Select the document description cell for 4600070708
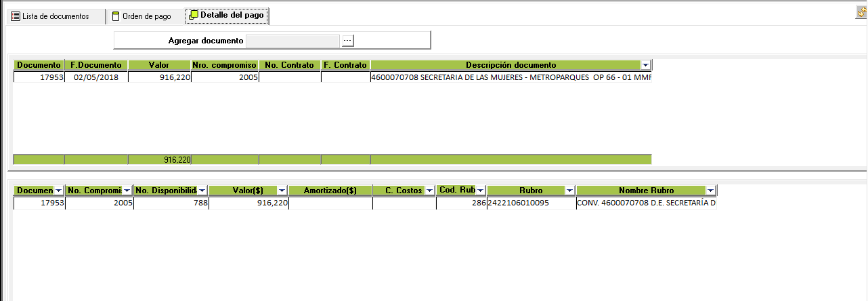The image size is (868, 301). (x=511, y=78)
